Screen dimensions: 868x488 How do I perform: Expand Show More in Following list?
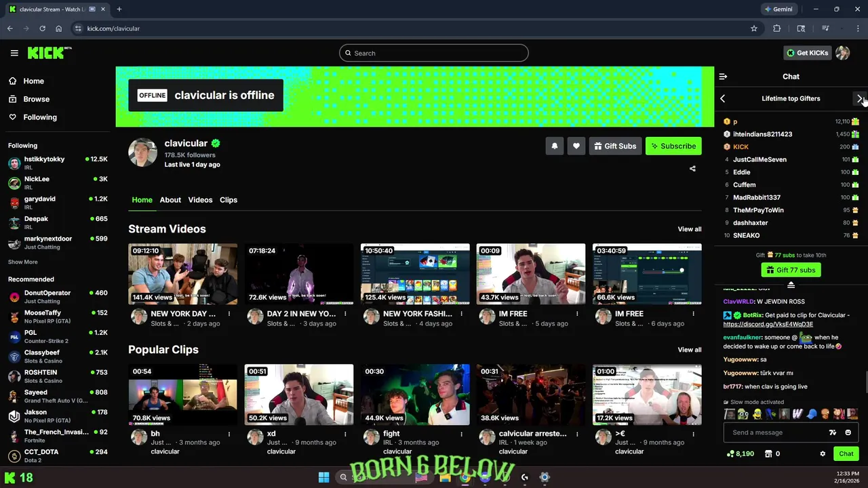pyautogui.click(x=23, y=262)
